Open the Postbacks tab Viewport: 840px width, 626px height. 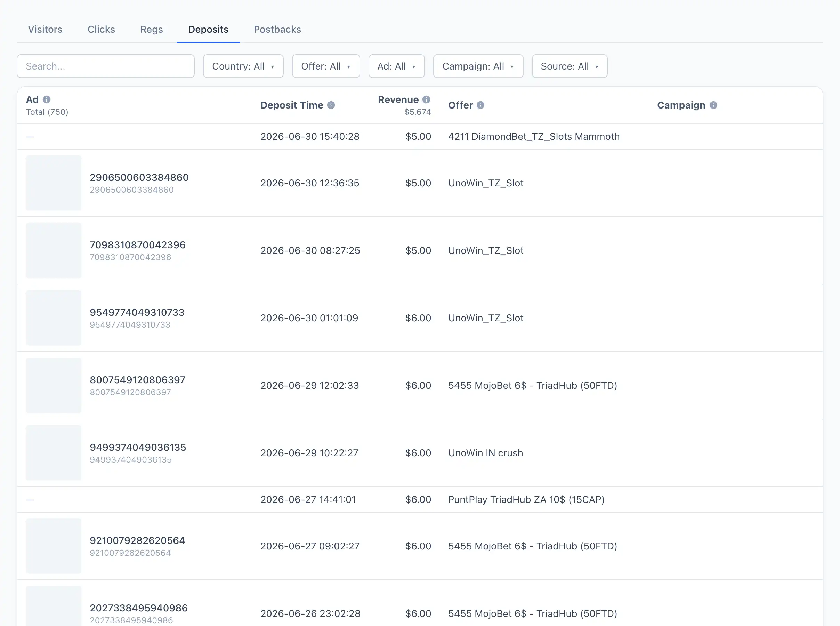[277, 29]
